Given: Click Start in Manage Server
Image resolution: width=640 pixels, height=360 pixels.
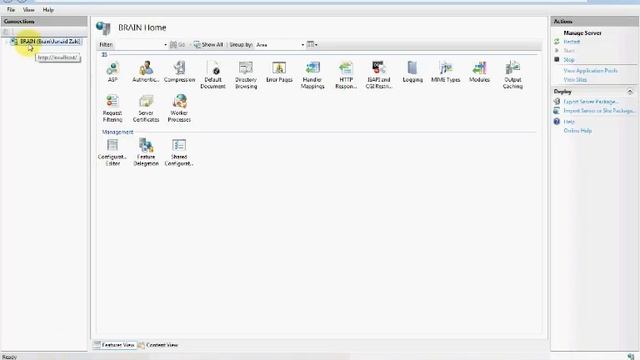Looking at the screenshot, I should 569,51.
